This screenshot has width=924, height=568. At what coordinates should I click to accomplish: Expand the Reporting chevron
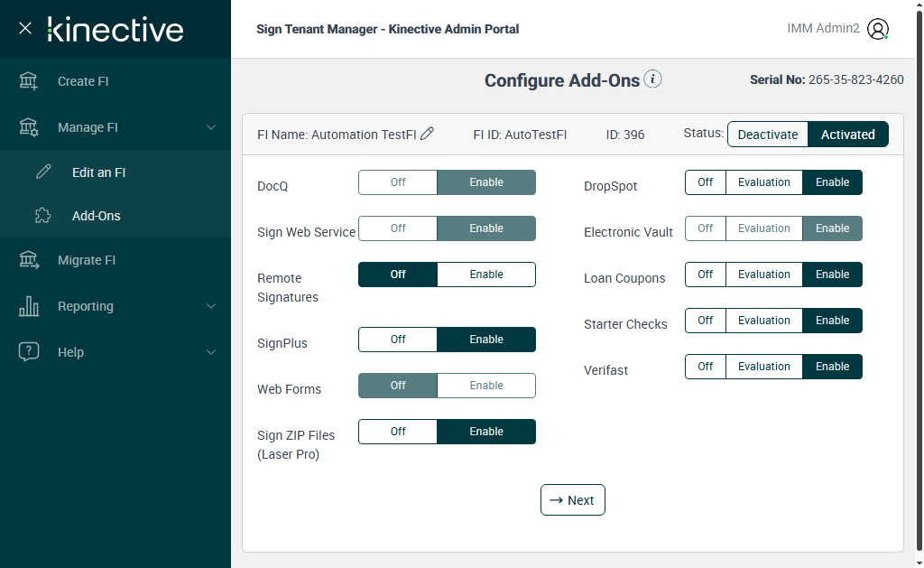coord(211,306)
